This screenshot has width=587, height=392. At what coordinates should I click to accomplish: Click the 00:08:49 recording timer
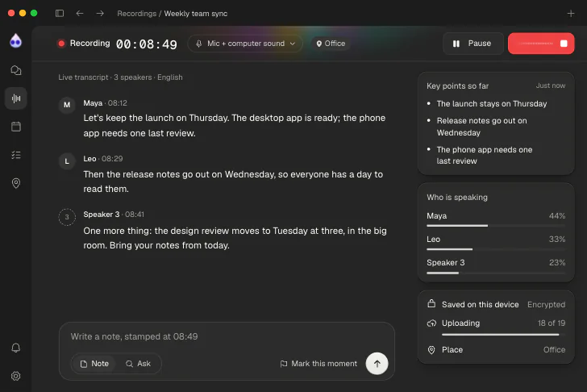coord(147,44)
